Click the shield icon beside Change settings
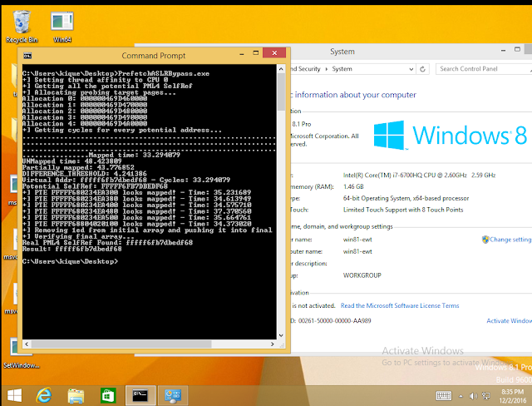532x406 pixels. (485, 240)
